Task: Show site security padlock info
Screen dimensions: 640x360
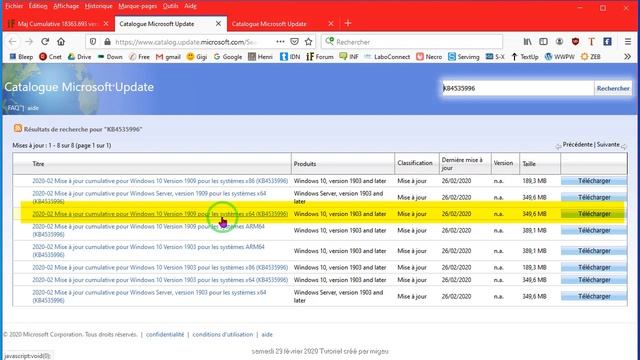Action: pos(107,42)
